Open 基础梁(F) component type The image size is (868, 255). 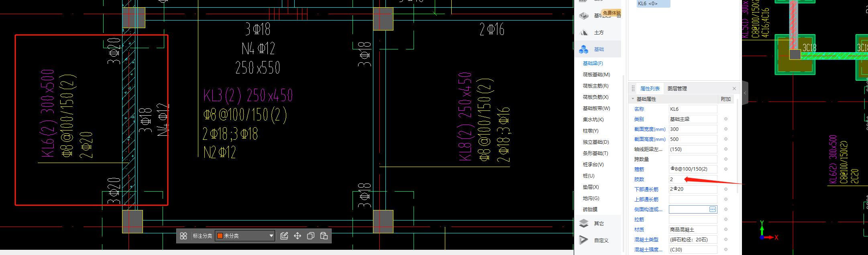coord(593,63)
